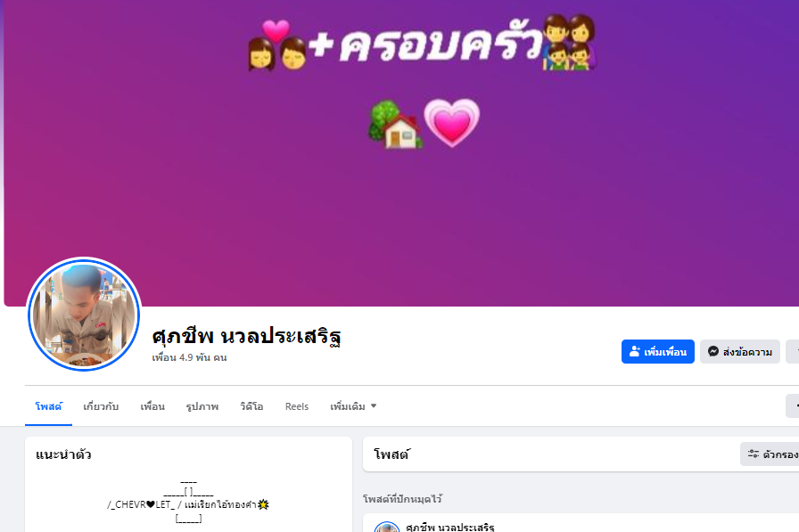
Task: Click the family emoji on cover banner
Action: (568, 42)
